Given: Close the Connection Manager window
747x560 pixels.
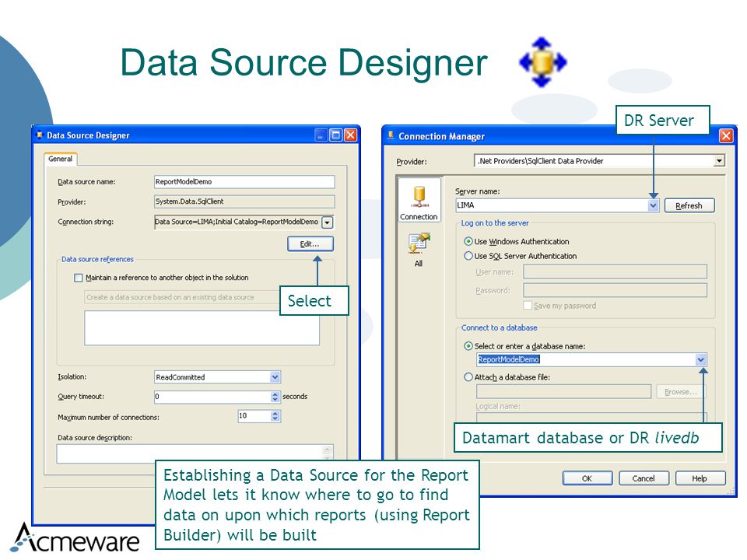Looking at the screenshot, I should click(725, 136).
